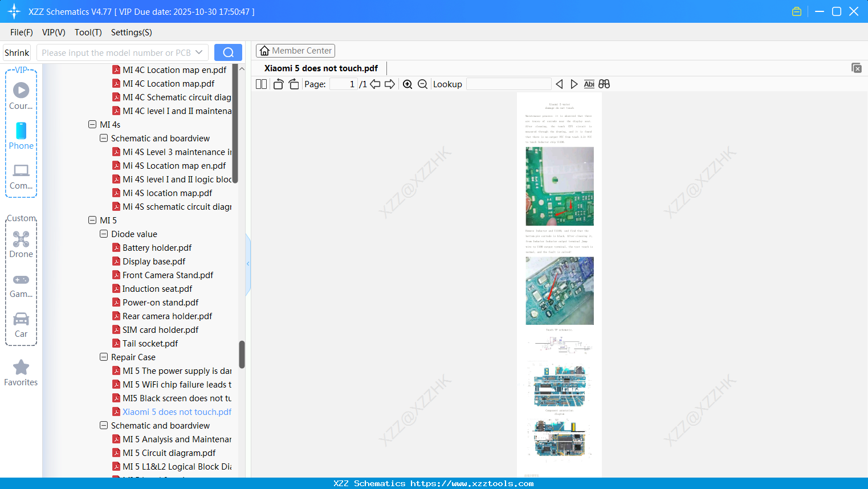The height and width of the screenshot is (489, 868).
Task: Collapse MI 5 Schematic and boardview folder
Action: (x=104, y=425)
